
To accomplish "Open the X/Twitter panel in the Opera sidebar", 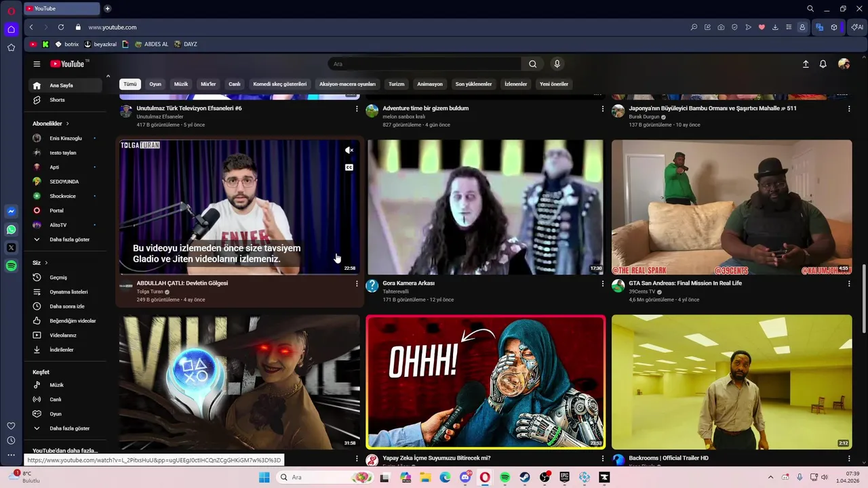I will pyautogui.click(x=11, y=248).
